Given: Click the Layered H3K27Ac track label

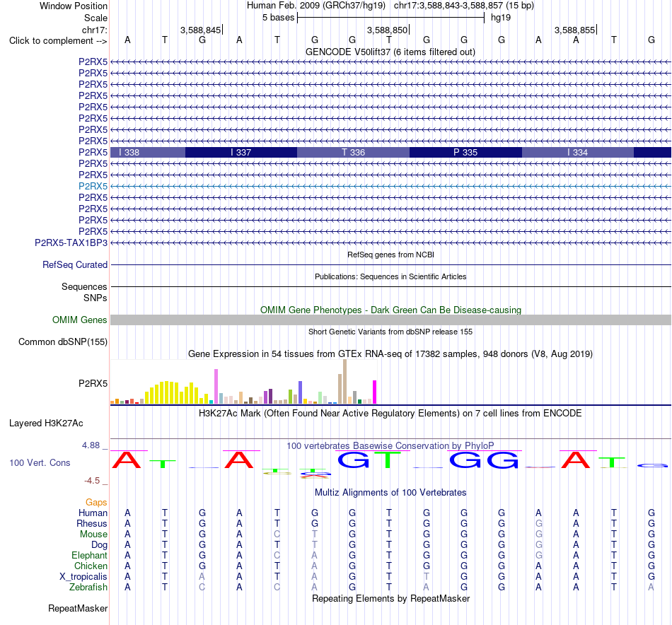Looking at the screenshot, I should (46, 424).
